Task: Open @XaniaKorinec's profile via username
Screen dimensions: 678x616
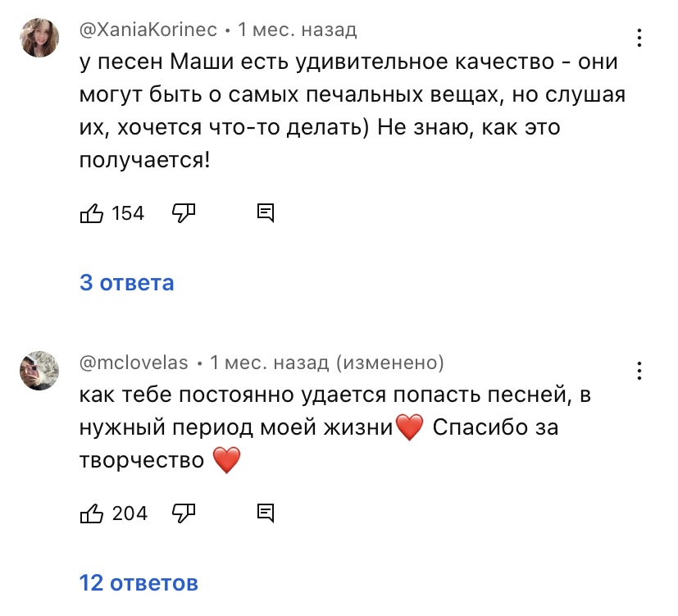Action: 148,30
